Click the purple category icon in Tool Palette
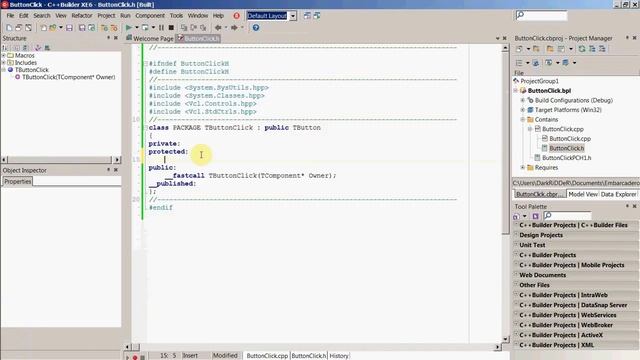Image resolution: width=640 pixels, height=360 pixels. click(x=536, y=216)
